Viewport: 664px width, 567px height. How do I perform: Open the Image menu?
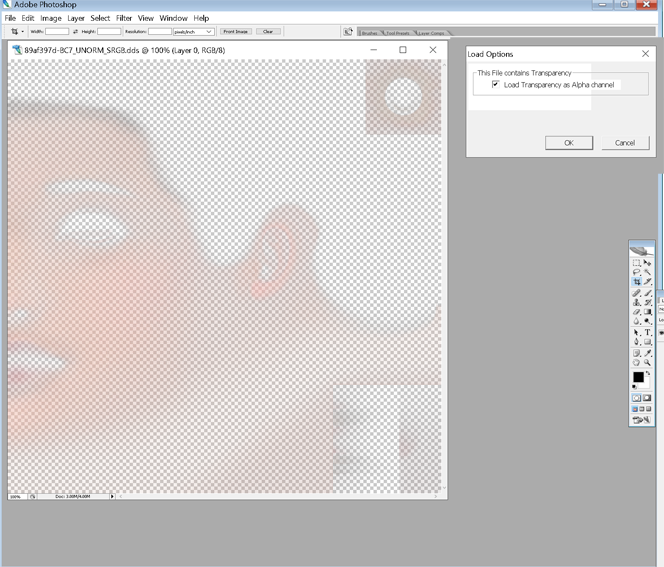[x=51, y=18]
